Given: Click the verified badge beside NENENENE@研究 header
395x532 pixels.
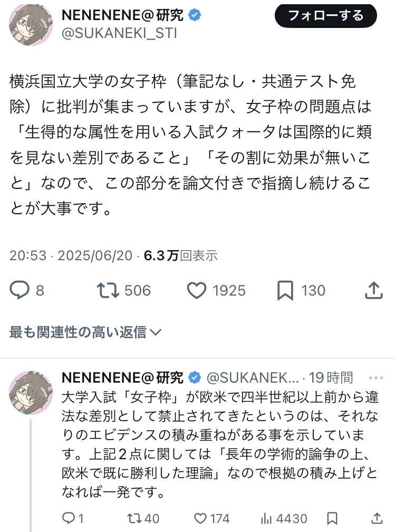Looking at the screenshot, I should [x=195, y=16].
